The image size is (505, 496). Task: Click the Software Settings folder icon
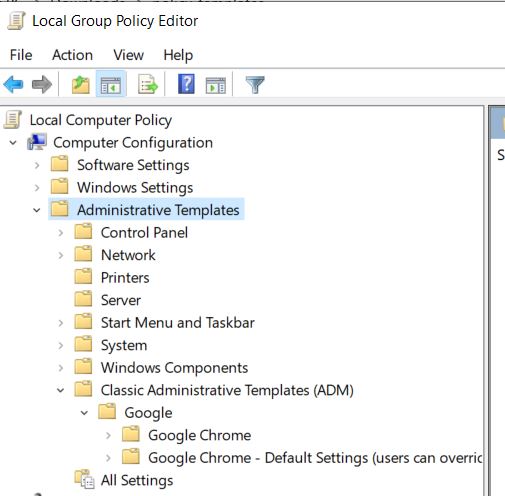point(60,164)
